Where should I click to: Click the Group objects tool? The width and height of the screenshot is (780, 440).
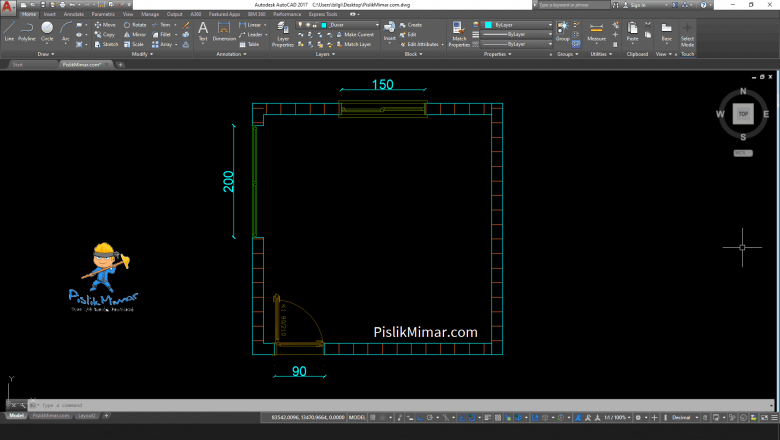[562, 30]
